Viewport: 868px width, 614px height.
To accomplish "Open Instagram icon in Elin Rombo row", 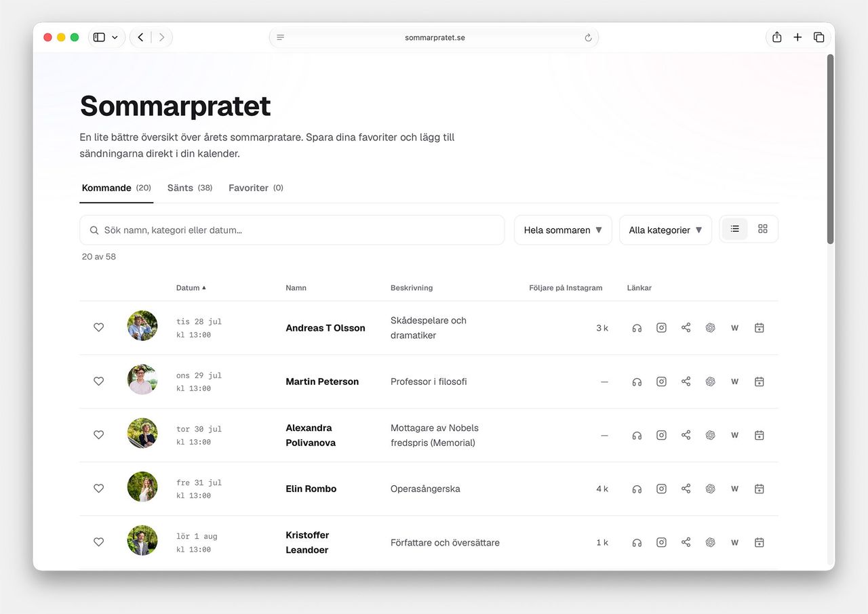I will (661, 489).
